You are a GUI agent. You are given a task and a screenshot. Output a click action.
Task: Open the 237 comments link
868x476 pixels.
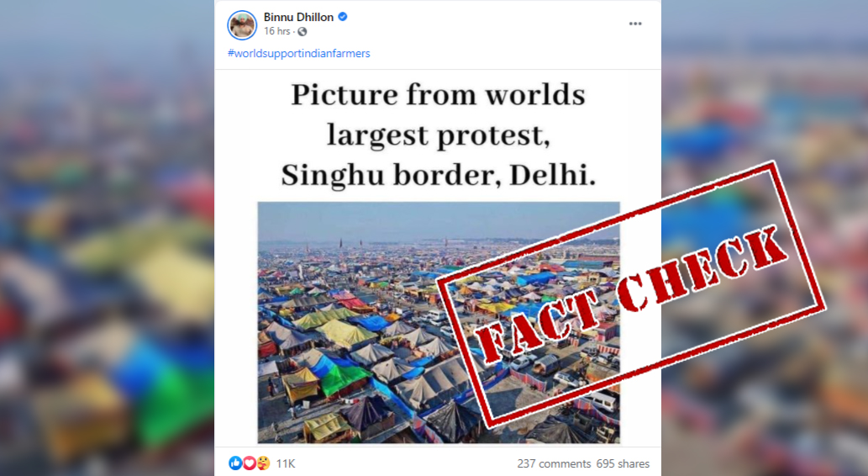tap(554, 464)
